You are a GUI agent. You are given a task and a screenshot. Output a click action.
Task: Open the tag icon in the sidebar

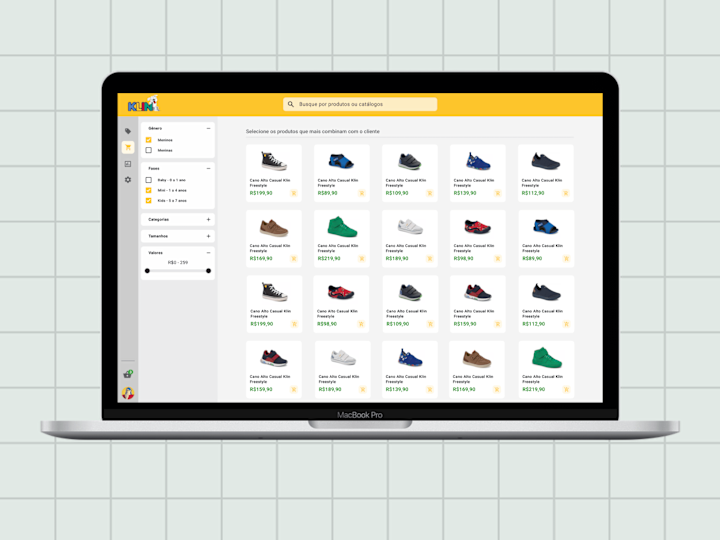128,131
